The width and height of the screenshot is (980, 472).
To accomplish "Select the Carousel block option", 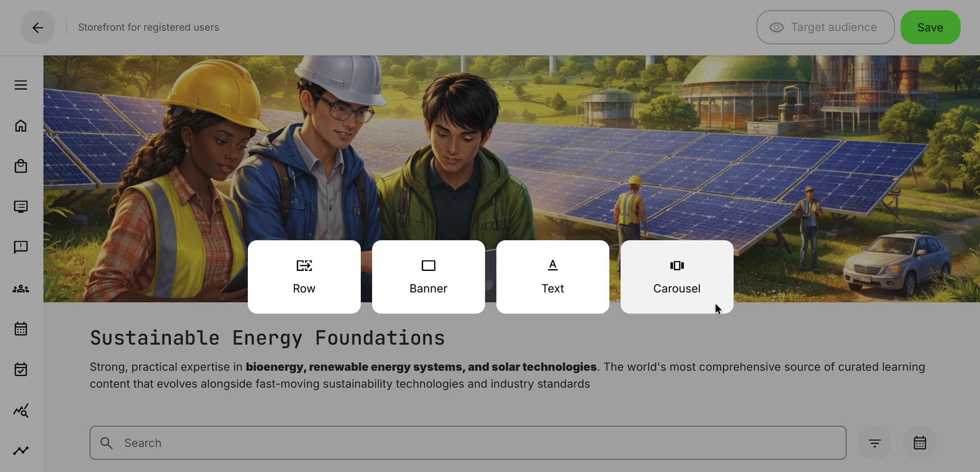I will tap(676, 277).
